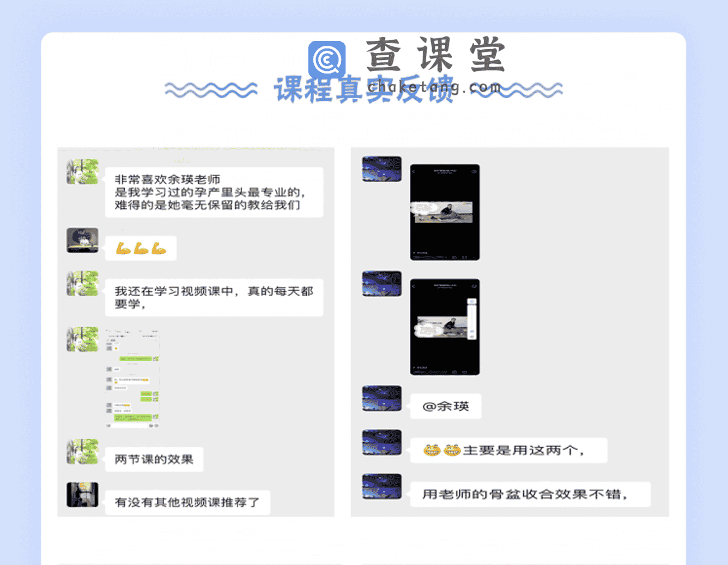
Task: Click the "两节课的效果" message bubble
Action: pos(154,460)
